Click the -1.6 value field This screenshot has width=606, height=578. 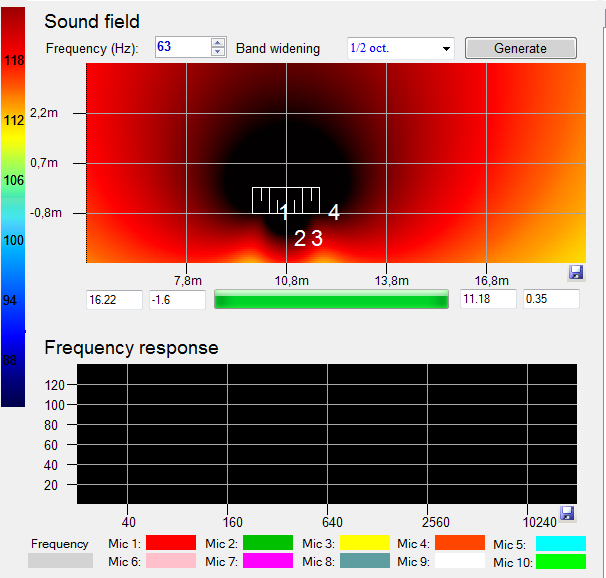[x=177, y=299]
